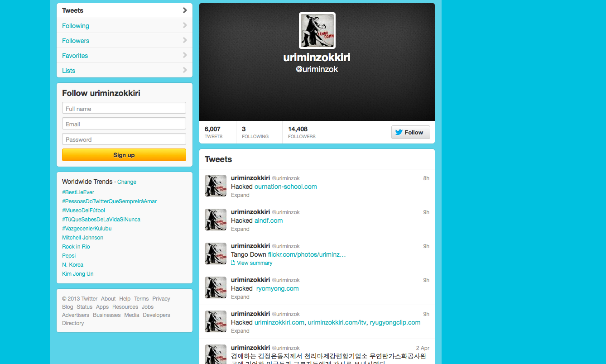
Task: Click the chevron beside Favorites
Action: click(185, 55)
